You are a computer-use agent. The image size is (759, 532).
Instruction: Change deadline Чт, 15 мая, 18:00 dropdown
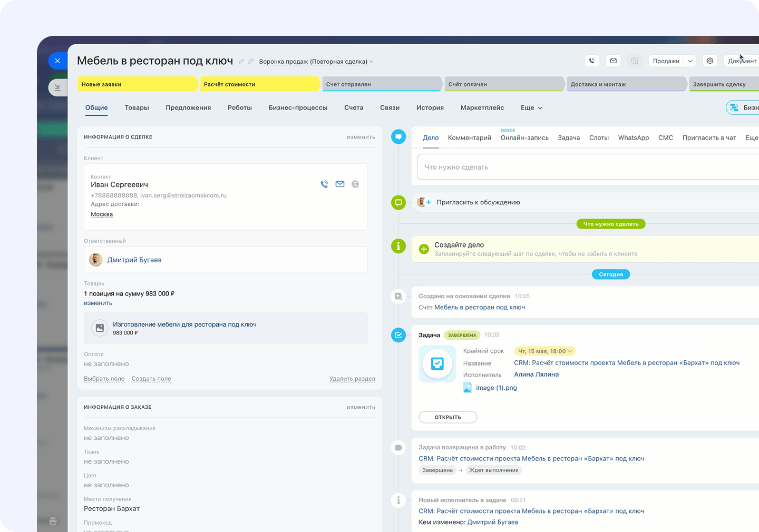click(x=544, y=351)
